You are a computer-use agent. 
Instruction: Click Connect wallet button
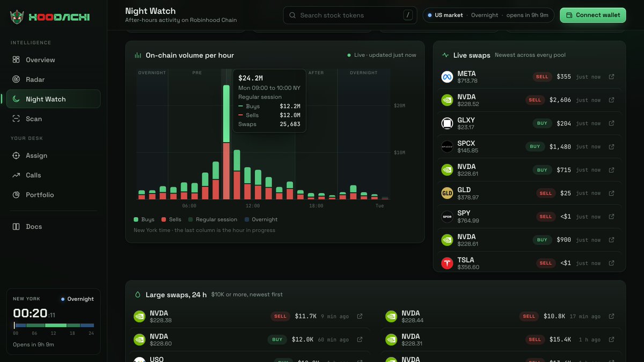click(x=593, y=15)
